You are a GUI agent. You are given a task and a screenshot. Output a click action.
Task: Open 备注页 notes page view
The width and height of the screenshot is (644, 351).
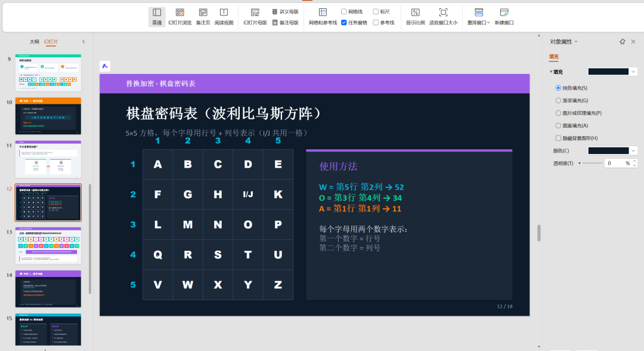[x=203, y=17]
